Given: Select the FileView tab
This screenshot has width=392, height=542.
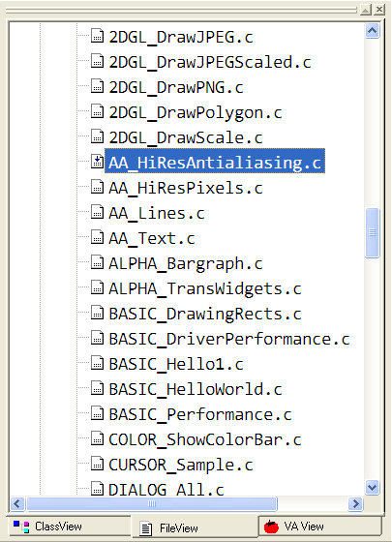Looking at the screenshot, I should tap(195, 527).
